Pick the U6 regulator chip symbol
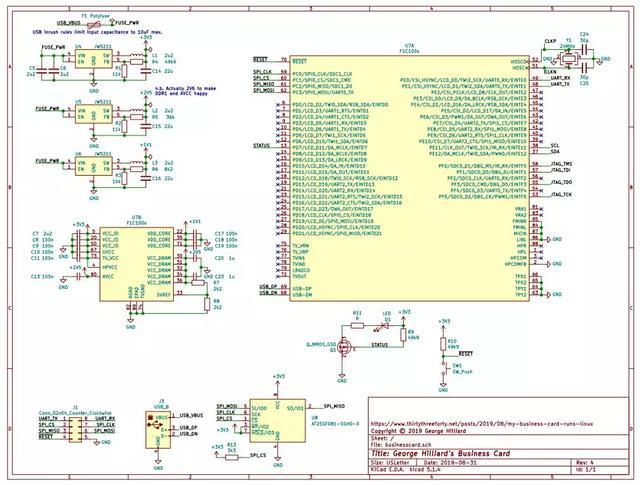The width and height of the screenshot is (640, 485). tap(93, 166)
